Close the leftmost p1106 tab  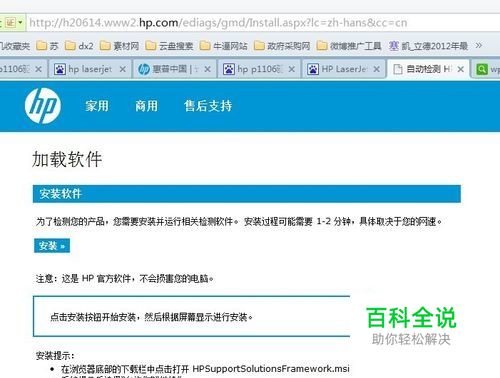point(38,69)
